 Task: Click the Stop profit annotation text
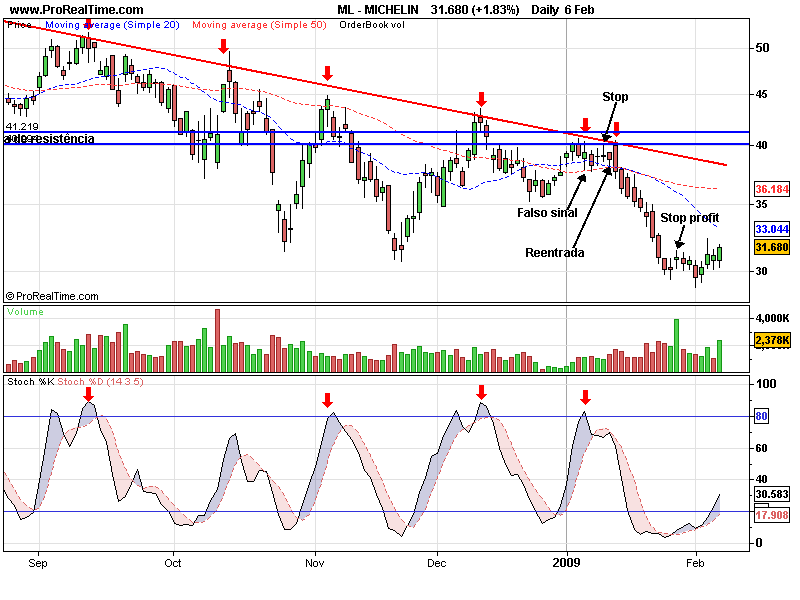click(689, 218)
